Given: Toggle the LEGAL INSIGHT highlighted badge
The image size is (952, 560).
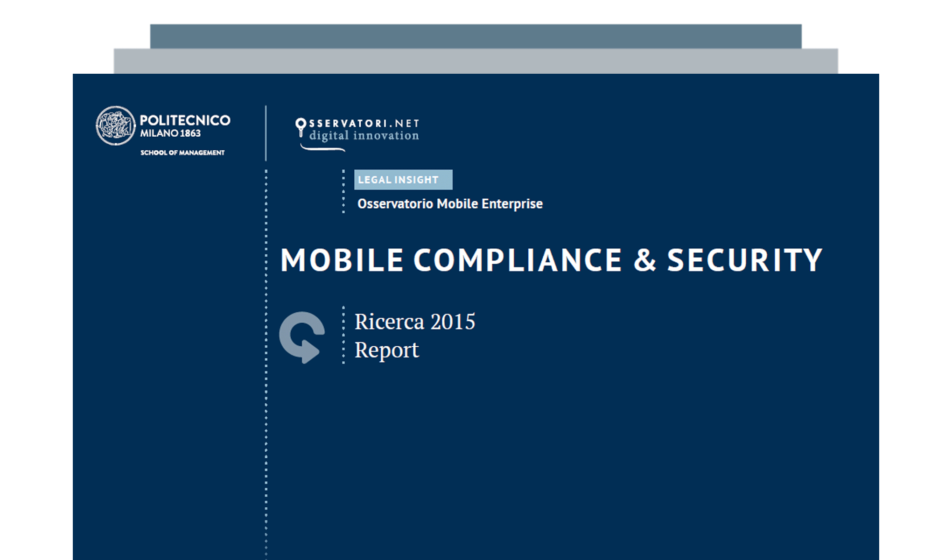Looking at the screenshot, I should click(403, 180).
